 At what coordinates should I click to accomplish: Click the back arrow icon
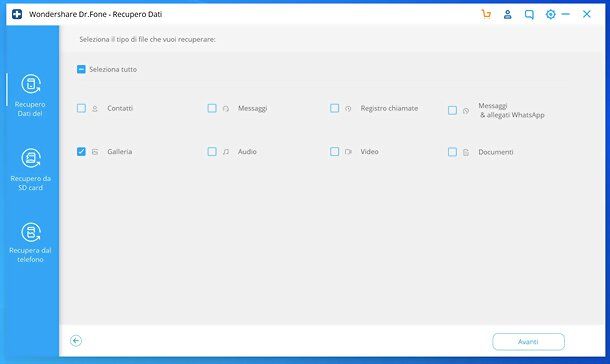(76, 341)
